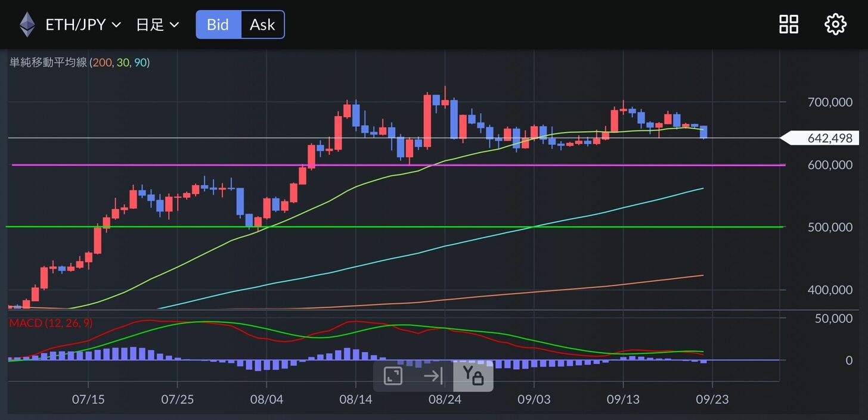The image size is (868, 420).
Task: Toggle the Y-axis lock icon
Action: (x=473, y=376)
